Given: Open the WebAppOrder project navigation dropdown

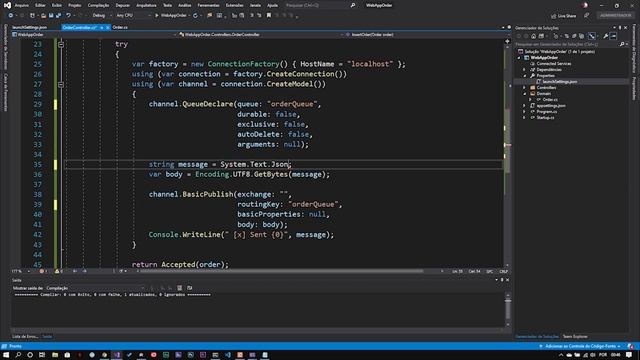Looking at the screenshot, I should (93, 35).
